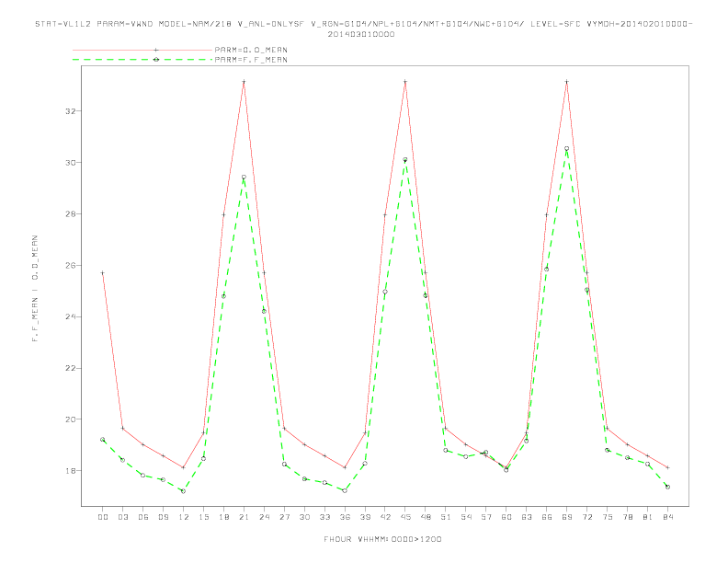This screenshot has width=728, height=563.
Task: Click y-axis tick label 30
Action: 71,163
